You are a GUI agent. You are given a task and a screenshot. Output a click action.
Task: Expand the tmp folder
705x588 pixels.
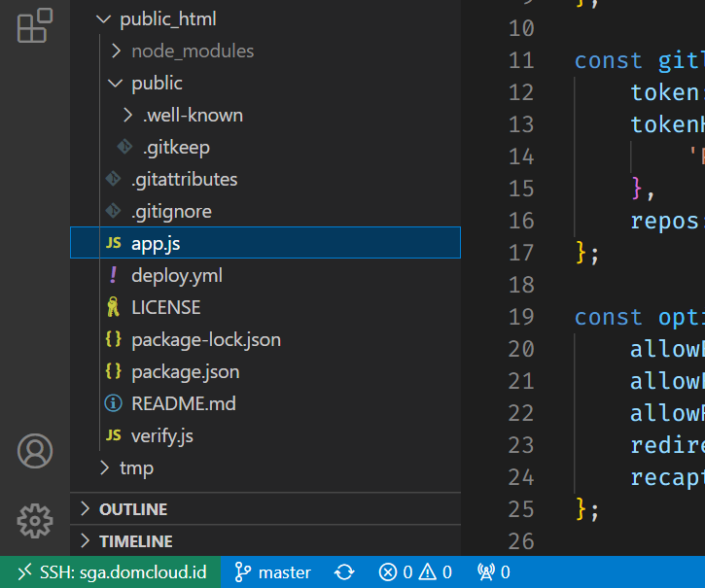tap(136, 468)
